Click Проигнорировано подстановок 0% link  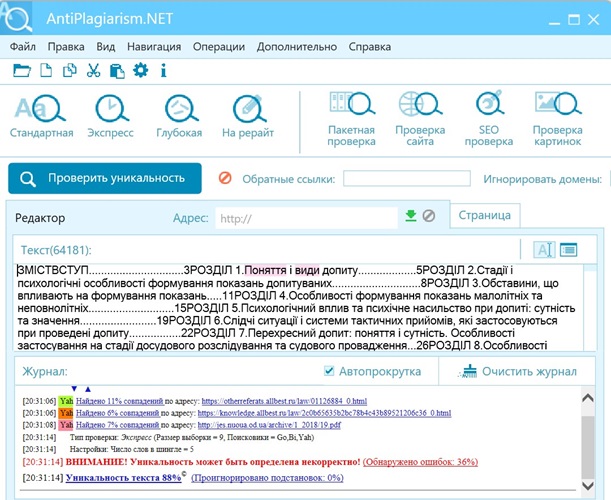click(267, 478)
